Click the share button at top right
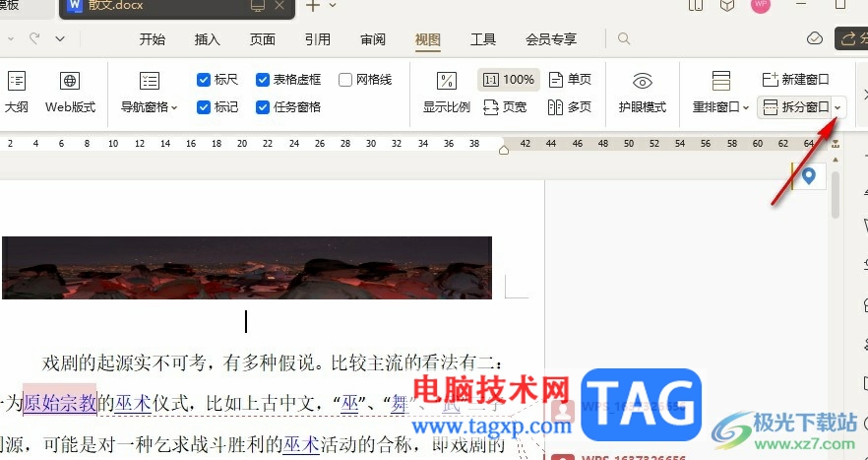 pyautogui.click(x=852, y=38)
